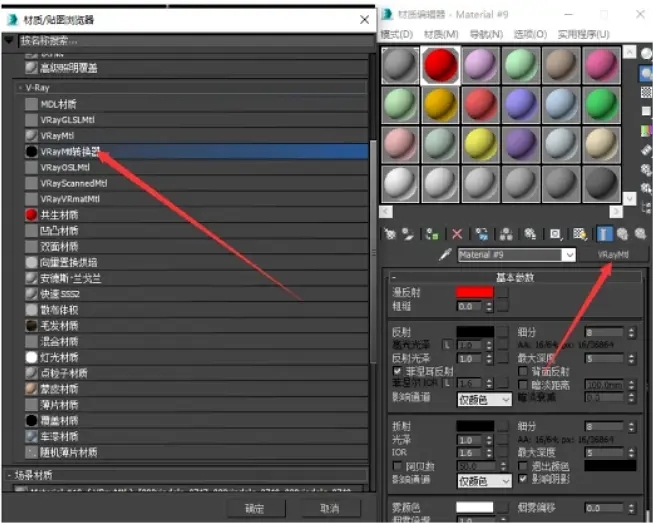653x523 pixels.
Task: Click the 取消 button
Action: [330, 508]
